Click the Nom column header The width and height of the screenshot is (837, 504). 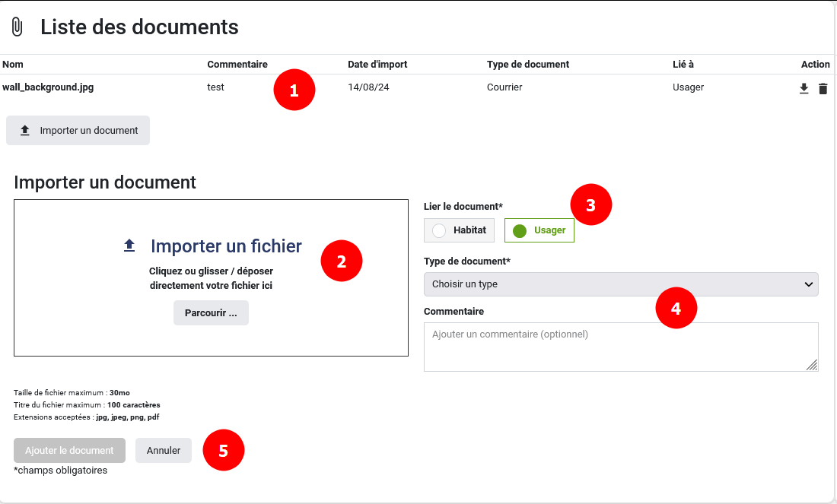(13, 65)
